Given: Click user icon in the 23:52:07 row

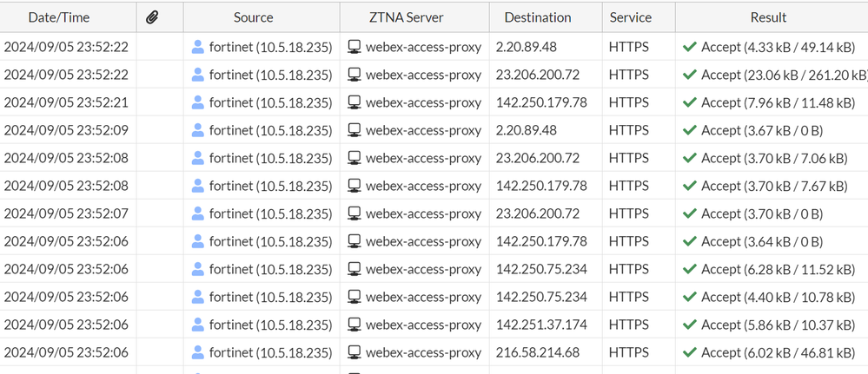Looking at the screenshot, I should pyautogui.click(x=198, y=213).
